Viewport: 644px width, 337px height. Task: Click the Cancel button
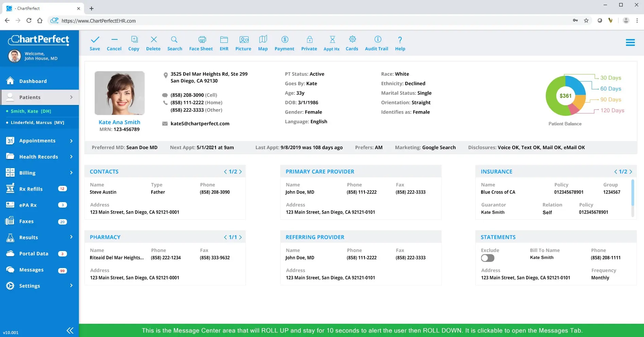(x=114, y=43)
